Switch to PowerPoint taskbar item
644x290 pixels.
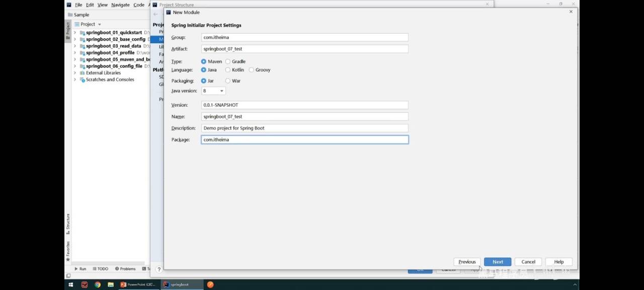138,284
